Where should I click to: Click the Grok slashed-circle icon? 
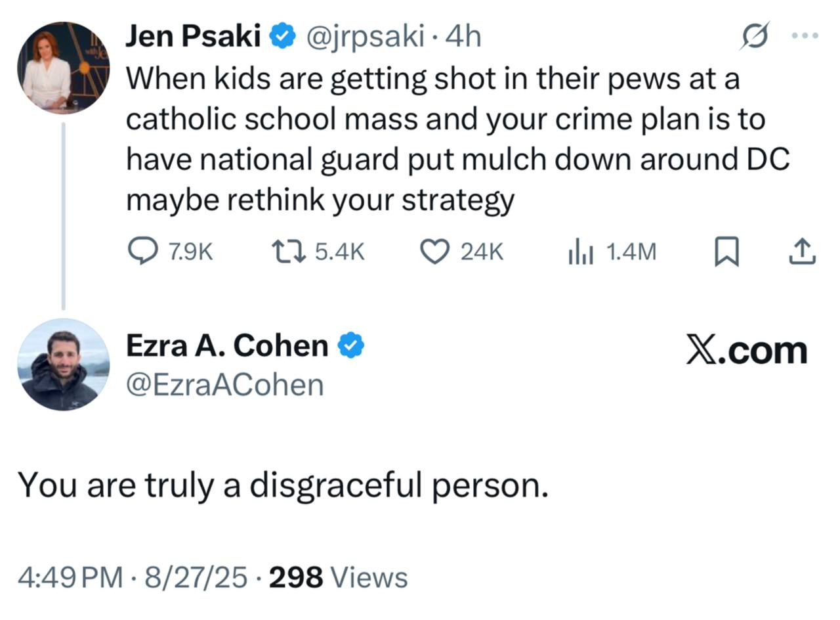pyautogui.click(x=754, y=35)
